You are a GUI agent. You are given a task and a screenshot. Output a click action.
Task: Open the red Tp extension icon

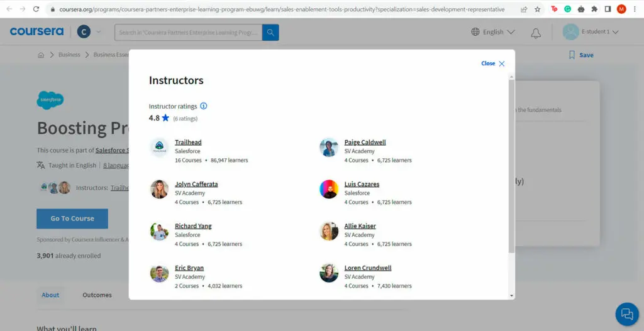tap(555, 9)
